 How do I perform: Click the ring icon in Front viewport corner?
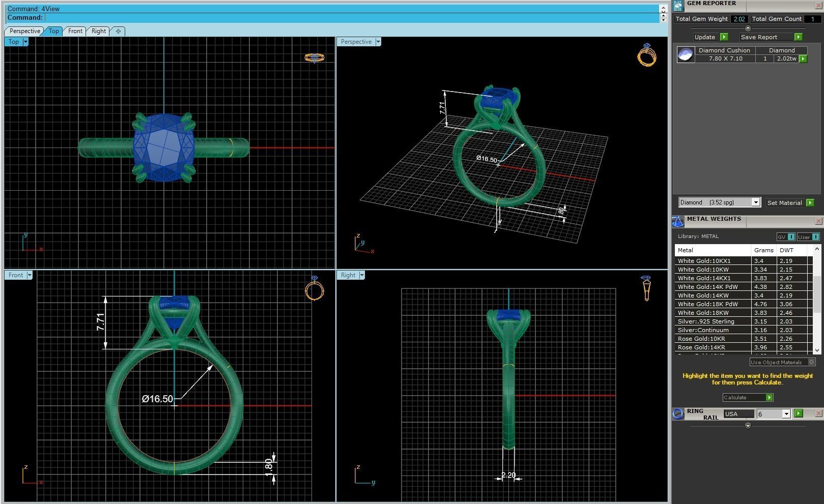pos(314,288)
